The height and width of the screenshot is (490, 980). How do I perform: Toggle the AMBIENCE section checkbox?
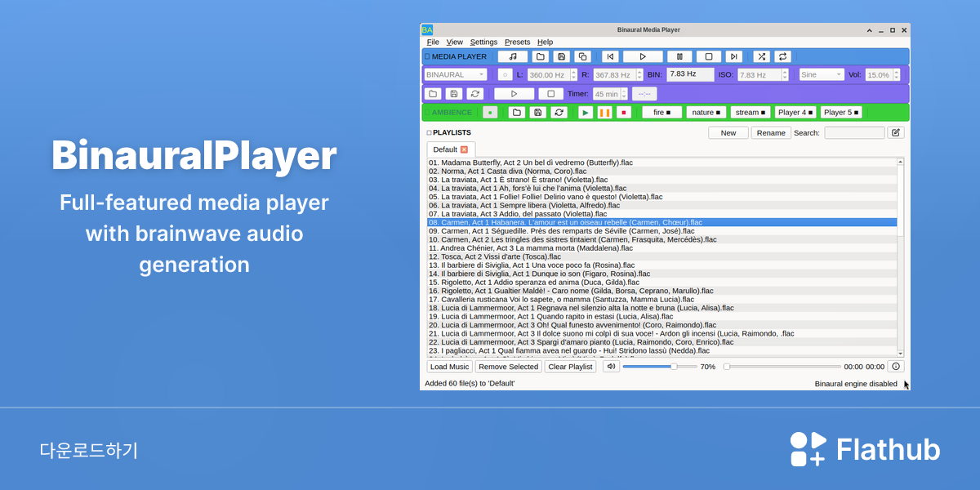tap(427, 113)
